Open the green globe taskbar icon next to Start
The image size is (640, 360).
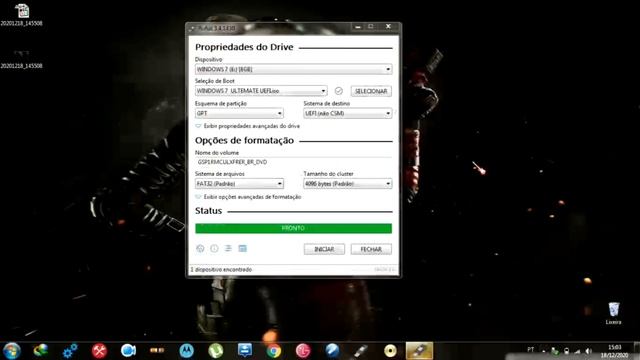pos(41,351)
